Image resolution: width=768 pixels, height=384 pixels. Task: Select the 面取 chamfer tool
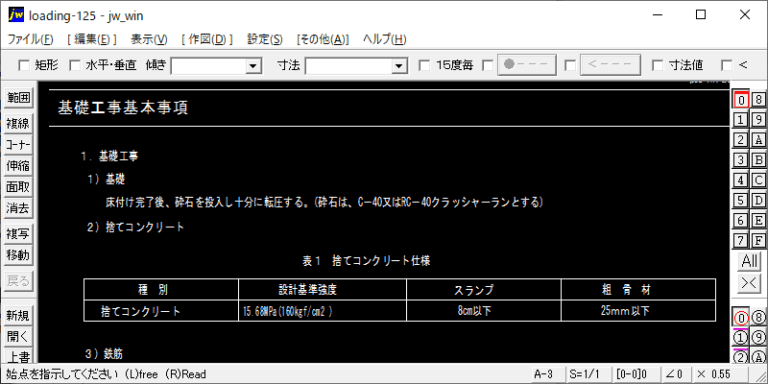click(x=18, y=187)
